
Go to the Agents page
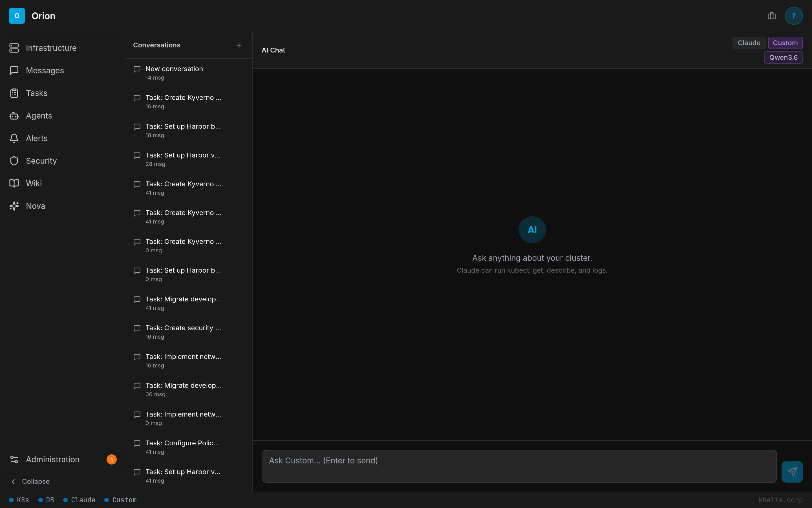click(63, 116)
